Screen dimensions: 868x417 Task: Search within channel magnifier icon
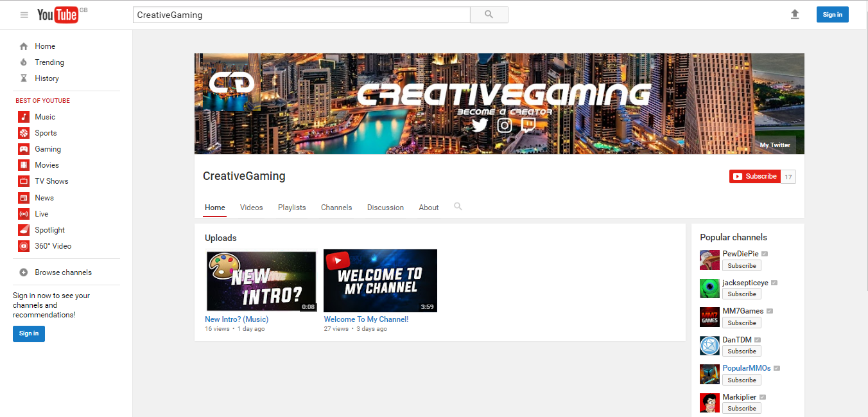point(458,206)
